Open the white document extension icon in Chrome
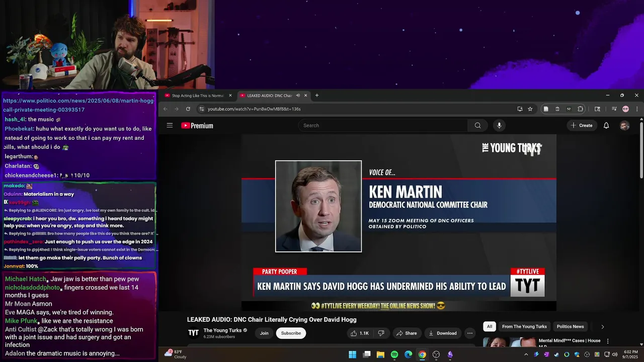This screenshot has width=644, height=362. click(546, 109)
